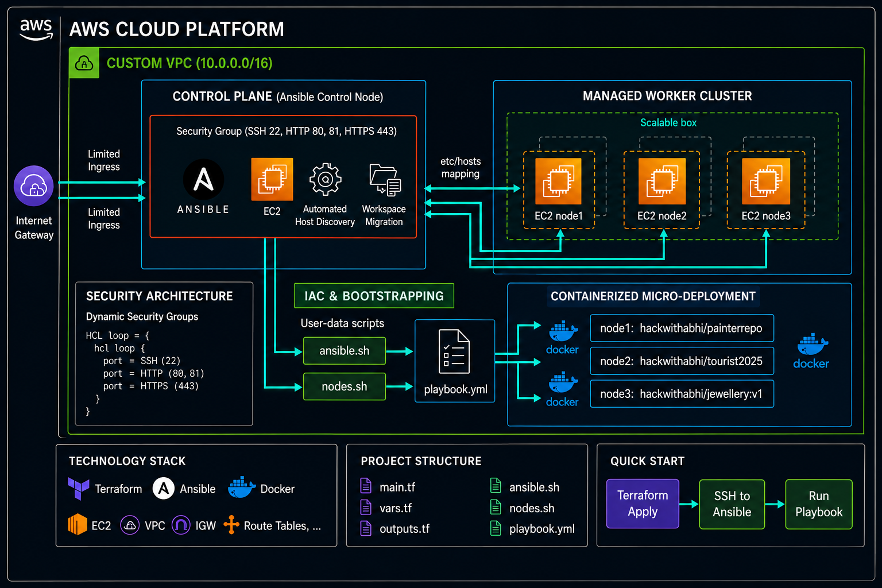Select the nodes.sh user-data script box
The height and width of the screenshot is (588, 882).
pos(345,386)
